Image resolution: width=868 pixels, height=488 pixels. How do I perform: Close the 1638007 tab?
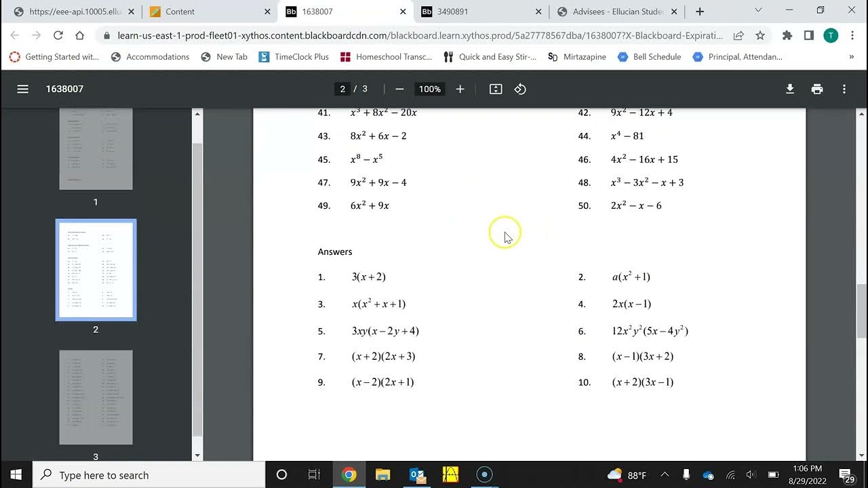[x=403, y=12]
